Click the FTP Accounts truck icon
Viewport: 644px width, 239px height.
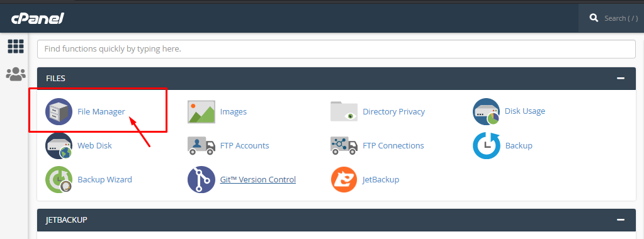(201, 145)
